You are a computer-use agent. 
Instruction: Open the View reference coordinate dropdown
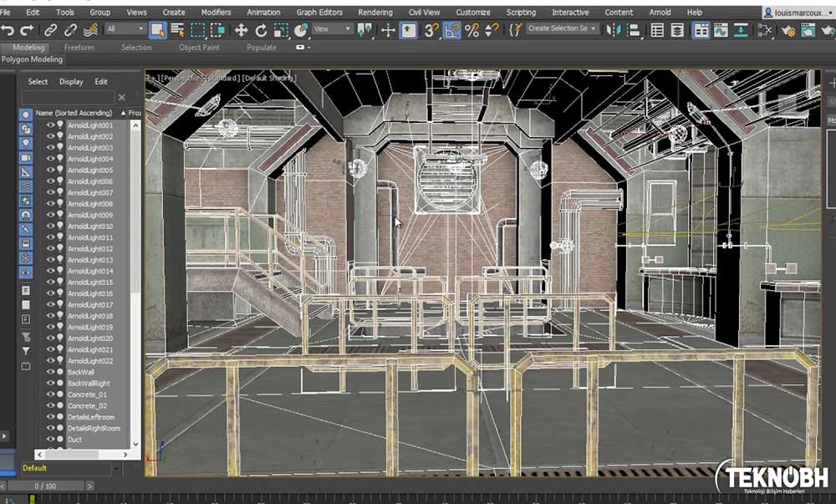[333, 29]
